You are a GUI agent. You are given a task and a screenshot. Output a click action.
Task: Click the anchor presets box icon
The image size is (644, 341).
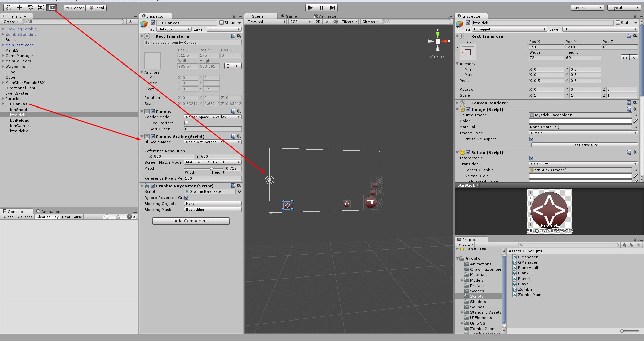[x=468, y=52]
